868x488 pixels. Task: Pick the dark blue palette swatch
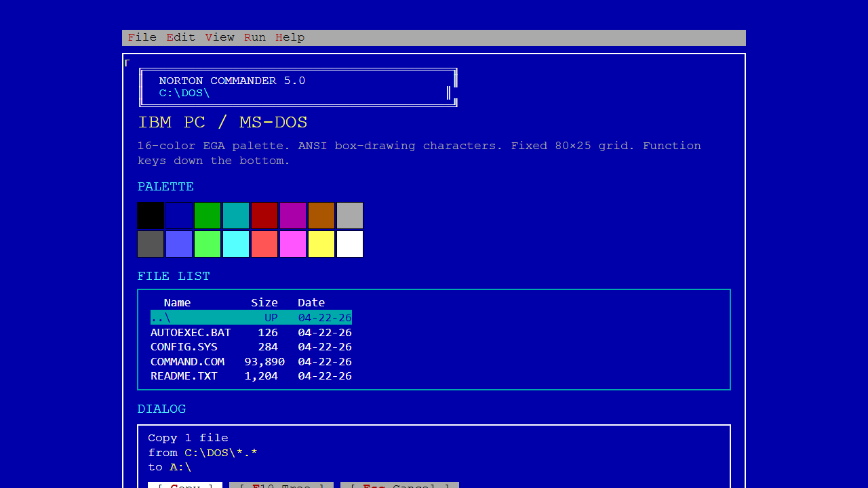(179, 216)
